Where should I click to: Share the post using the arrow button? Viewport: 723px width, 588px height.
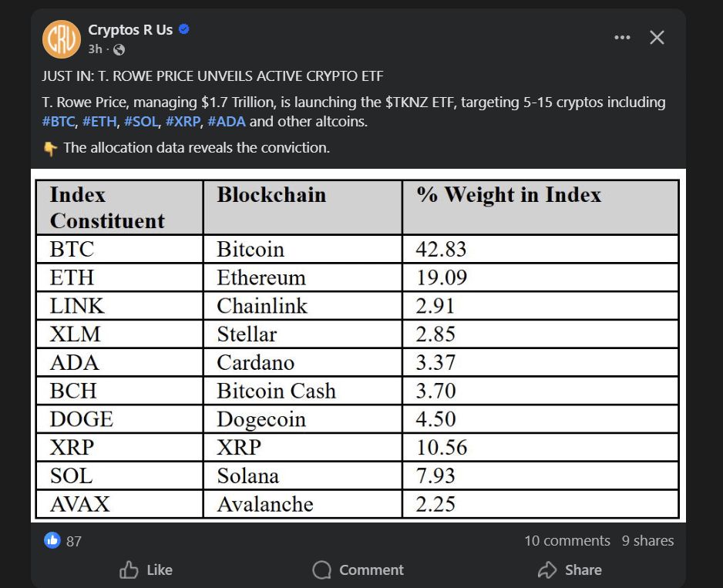pos(570,570)
